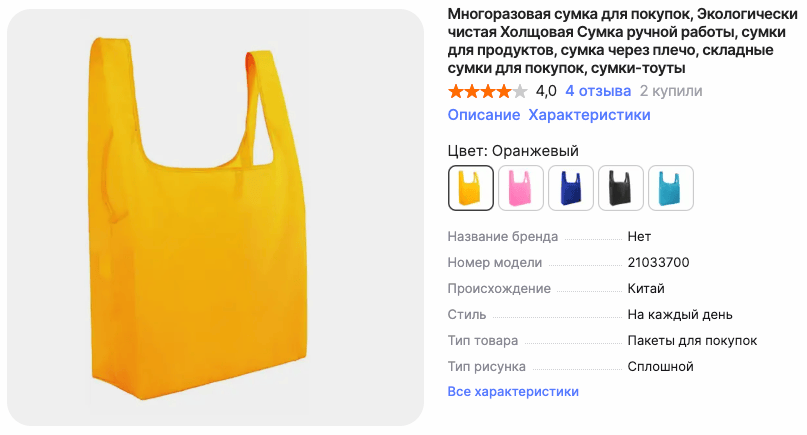
Task: Click the Китай origin value
Action: (x=646, y=288)
